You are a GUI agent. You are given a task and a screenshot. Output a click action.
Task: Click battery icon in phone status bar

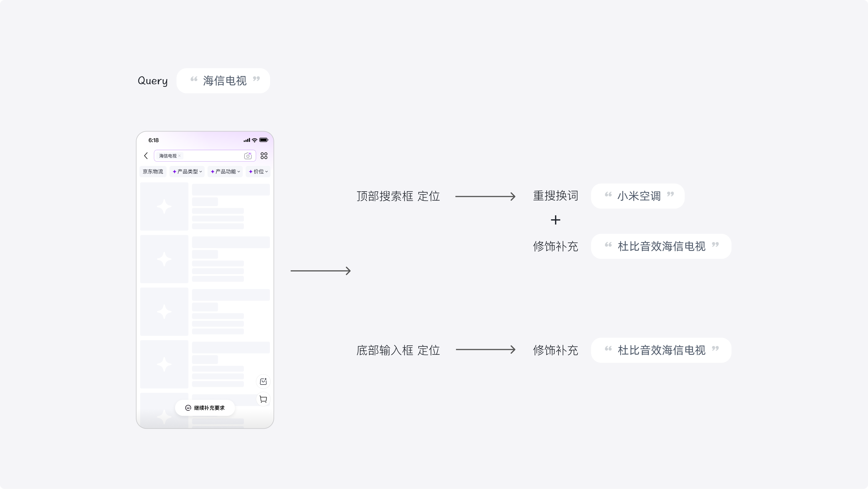point(264,140)
